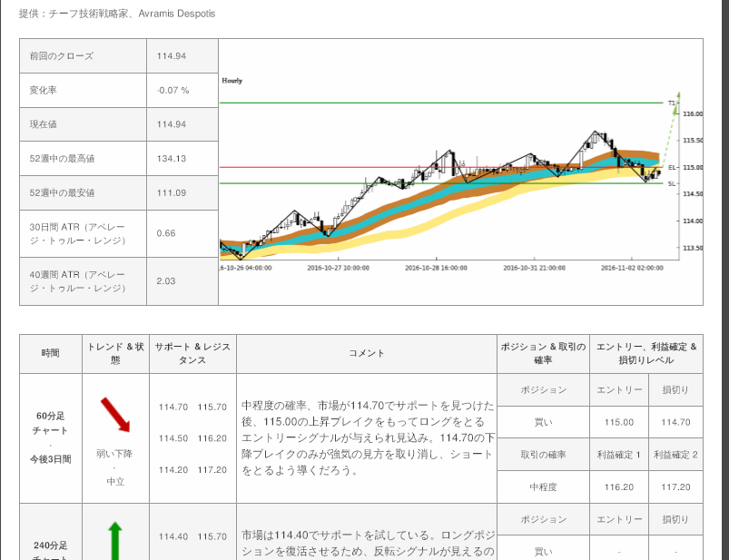Click the 60-minute comment starting 中程度の確率

[x=368, y=437]
